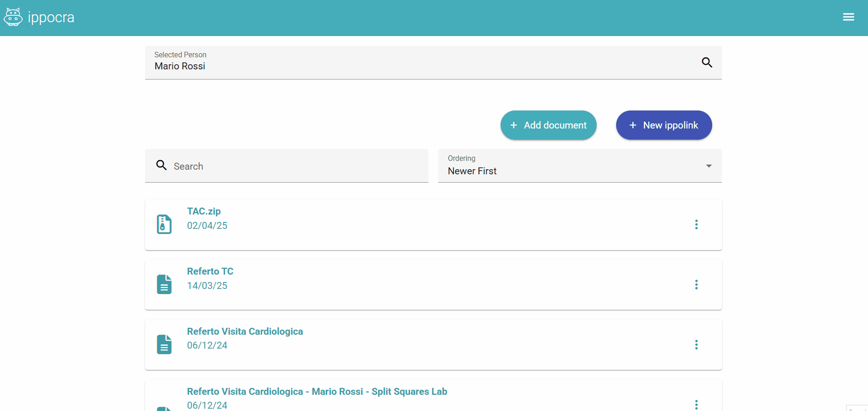Viewport: 868px width, 411px height.
Task: Click the magnifier icon in Search field
Action: coord(161,165)
